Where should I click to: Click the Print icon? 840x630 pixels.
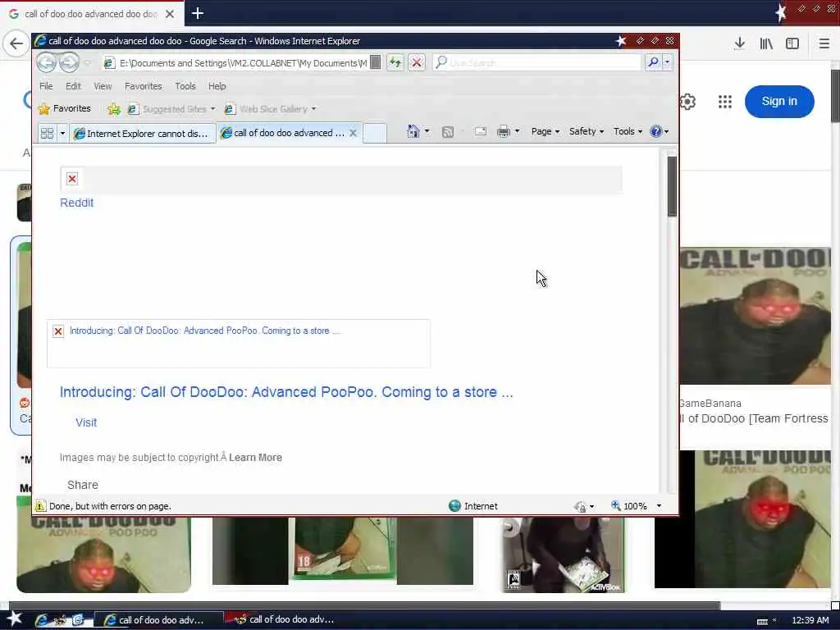click(504, 132)
